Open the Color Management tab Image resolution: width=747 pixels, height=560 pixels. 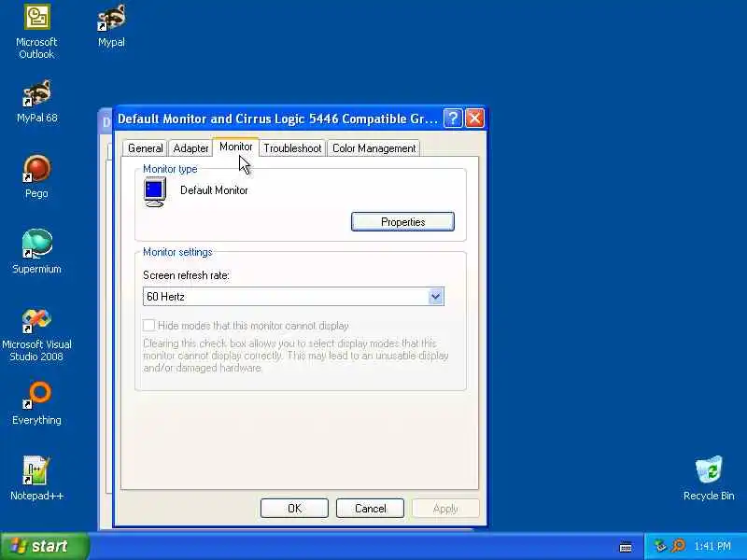click(x=374, y=148)
